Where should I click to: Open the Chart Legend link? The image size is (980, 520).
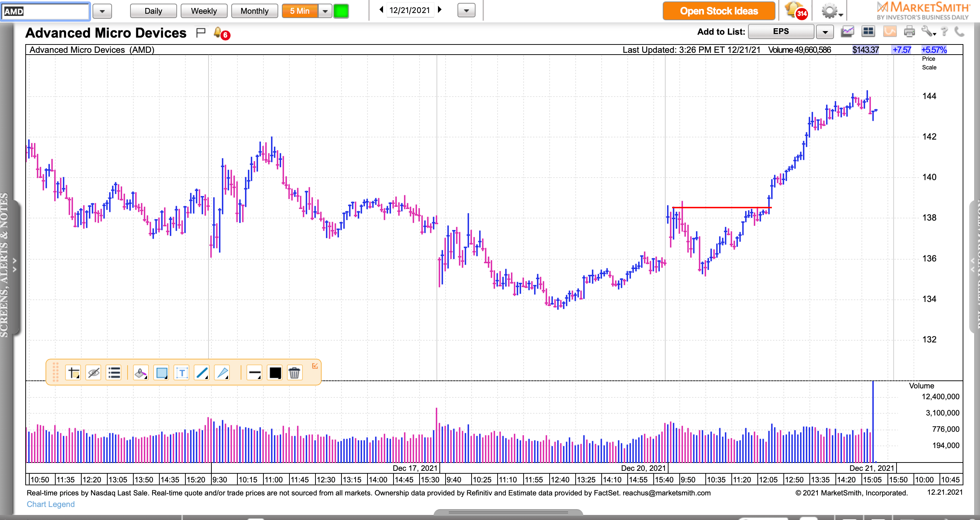pyautogui.click(x=51, y=504)
